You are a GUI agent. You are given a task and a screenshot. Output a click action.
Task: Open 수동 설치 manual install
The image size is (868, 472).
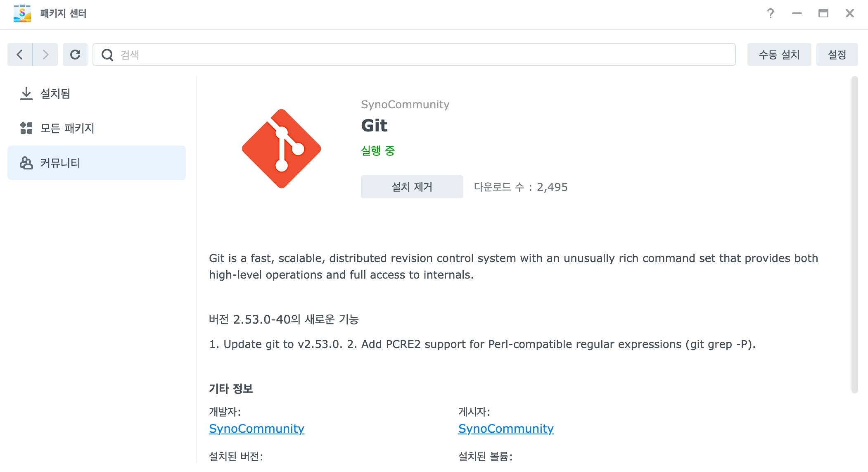[779, 55]
